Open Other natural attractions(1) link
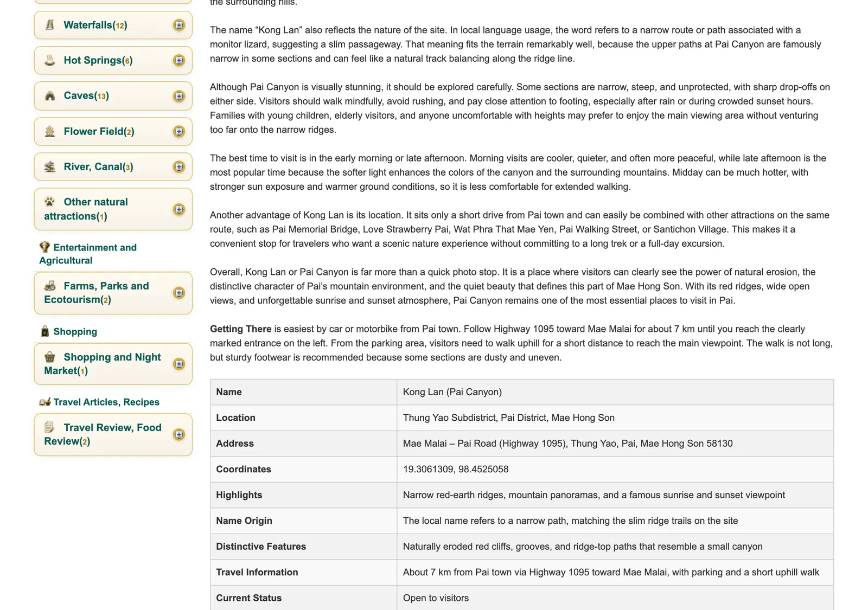The image size is (868, 610). coord(86,209)
